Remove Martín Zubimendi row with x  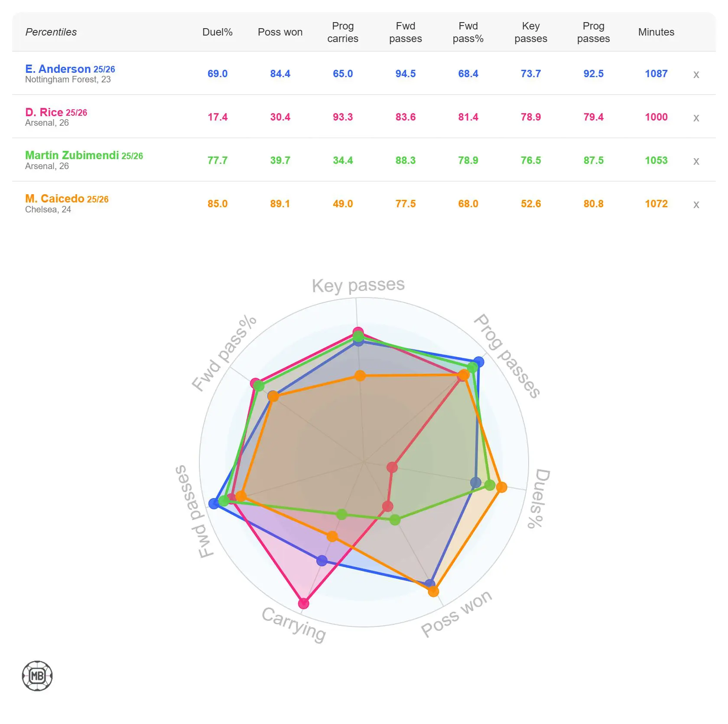[696, 161]
